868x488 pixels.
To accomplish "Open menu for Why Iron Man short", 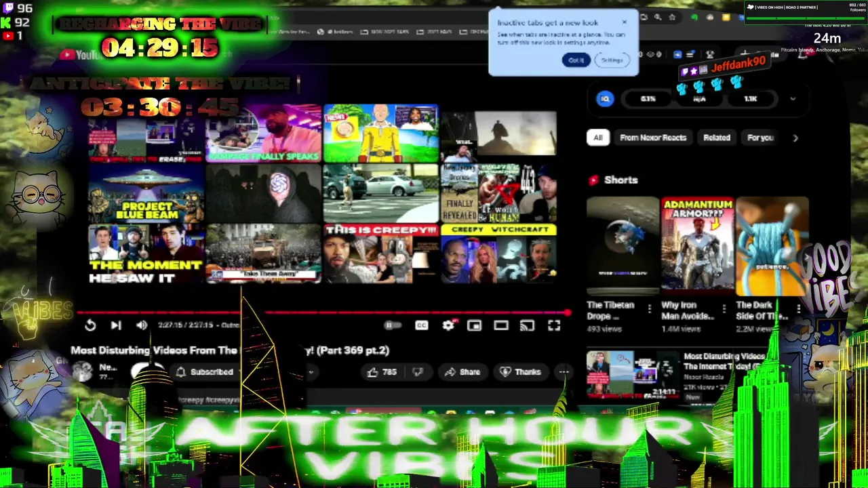I will (x=724, y=309).
